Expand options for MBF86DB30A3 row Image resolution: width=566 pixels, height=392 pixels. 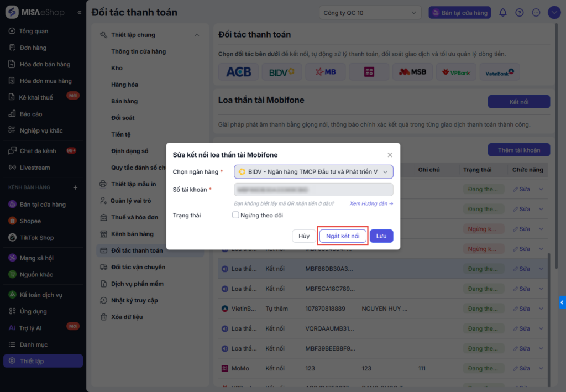tap(541, 269)
